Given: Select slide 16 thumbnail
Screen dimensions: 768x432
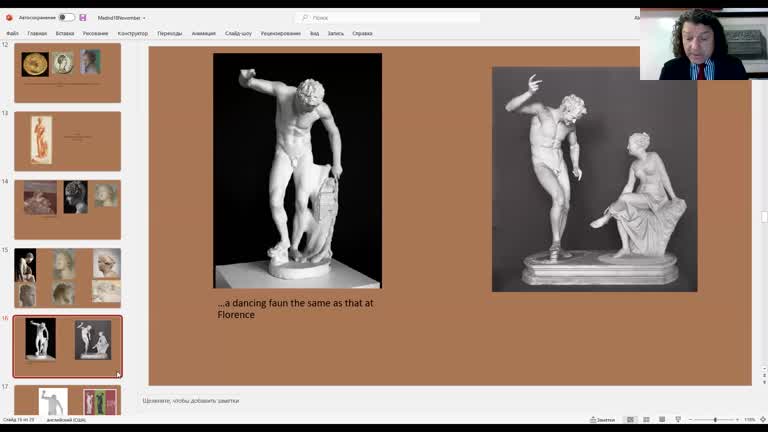Looking at the screenshot, I should click(x=68, y=346).
